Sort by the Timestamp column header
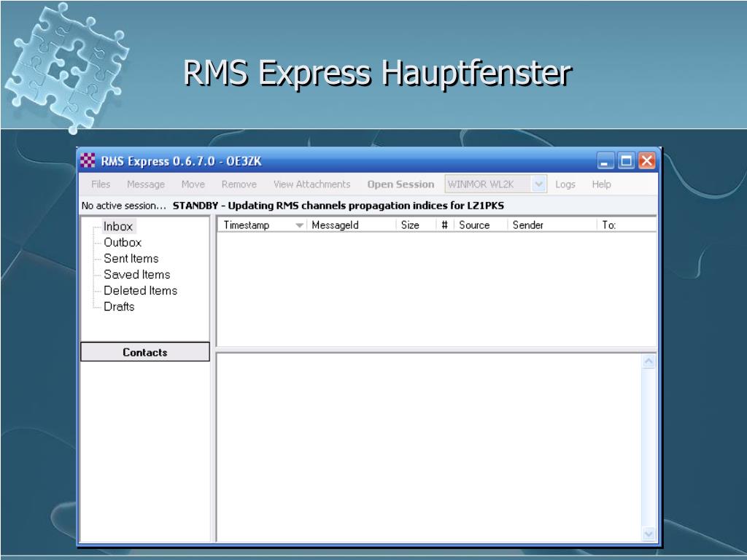The image size is (747, 560). (x=262, y=225)
